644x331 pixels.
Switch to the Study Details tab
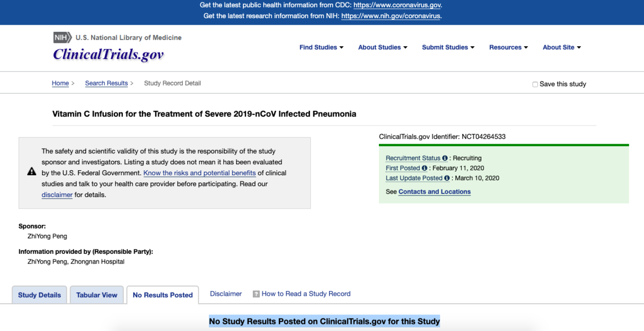click(39, 295)
